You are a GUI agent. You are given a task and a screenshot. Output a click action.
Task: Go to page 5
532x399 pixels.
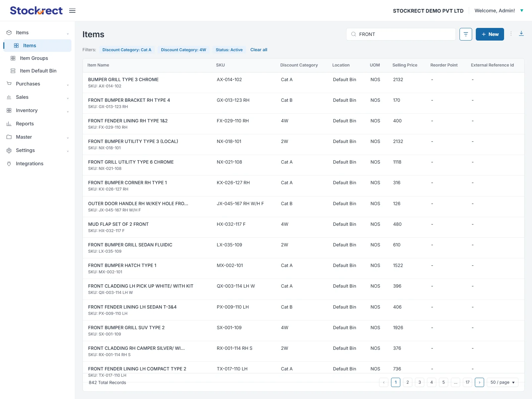click(444, 382)
